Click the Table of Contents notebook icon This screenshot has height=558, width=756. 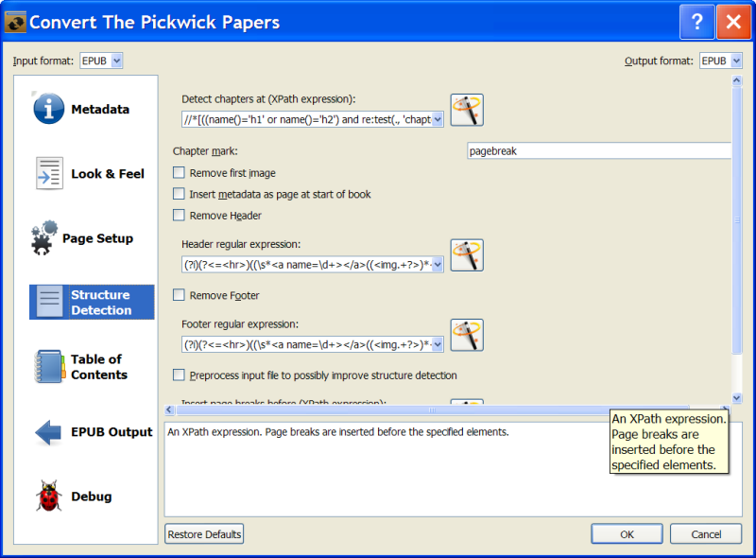click(x=50, y=367)
